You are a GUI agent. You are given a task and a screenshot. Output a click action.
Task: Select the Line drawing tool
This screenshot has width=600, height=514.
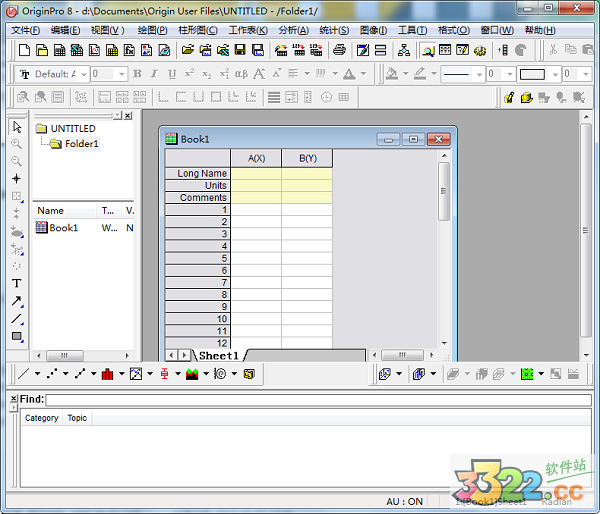tap(16, 318)
